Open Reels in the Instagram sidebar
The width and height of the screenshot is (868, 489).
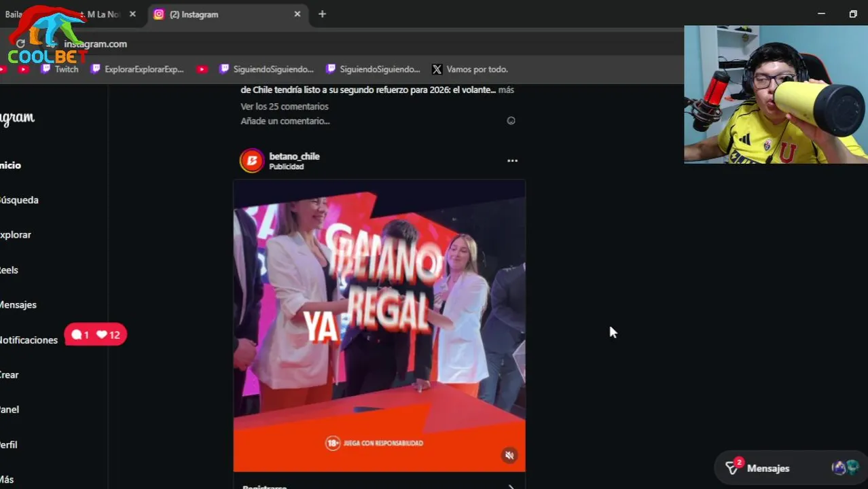[10, 270]
